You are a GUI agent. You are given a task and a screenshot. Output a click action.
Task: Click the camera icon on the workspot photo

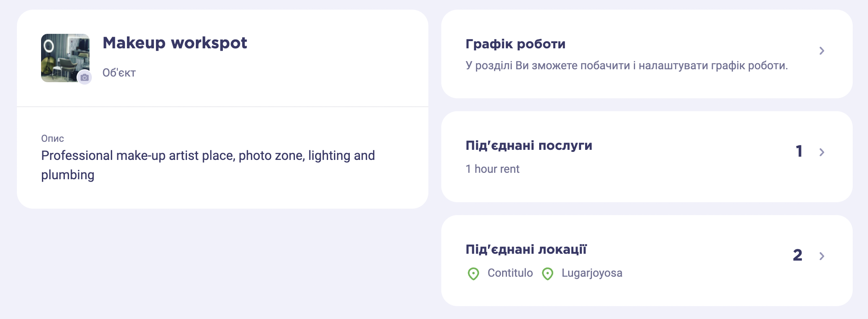84,77
